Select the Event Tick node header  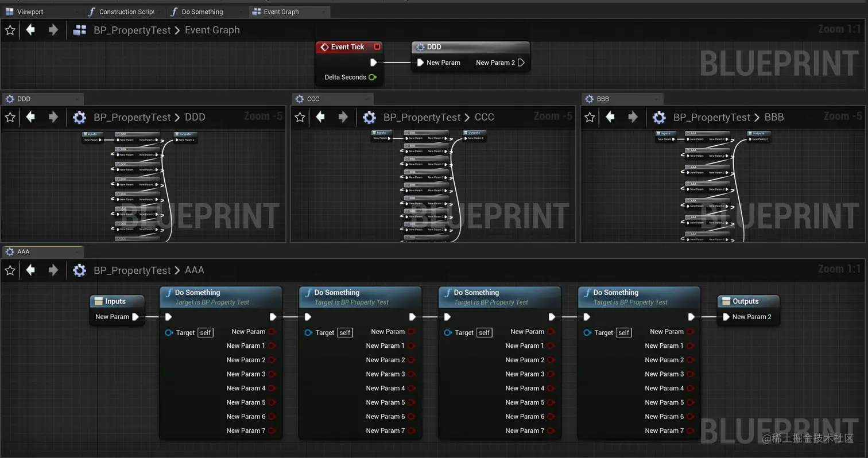(349, 47)
